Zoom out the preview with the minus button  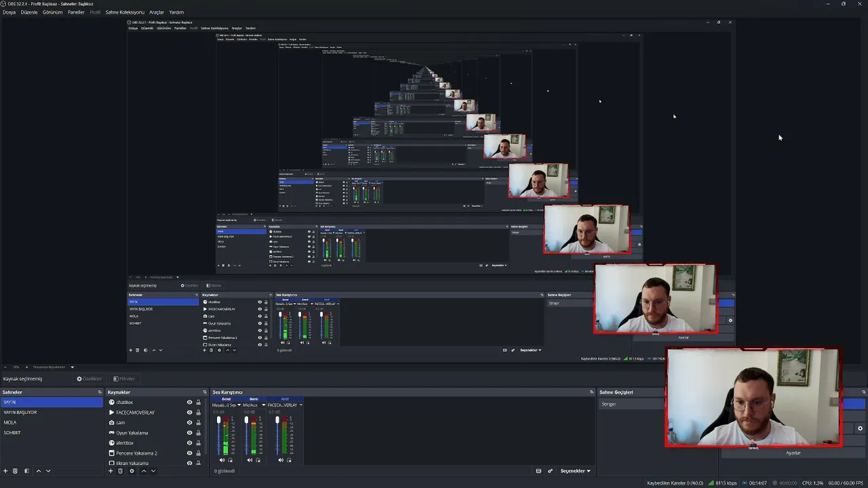point(5,367)
